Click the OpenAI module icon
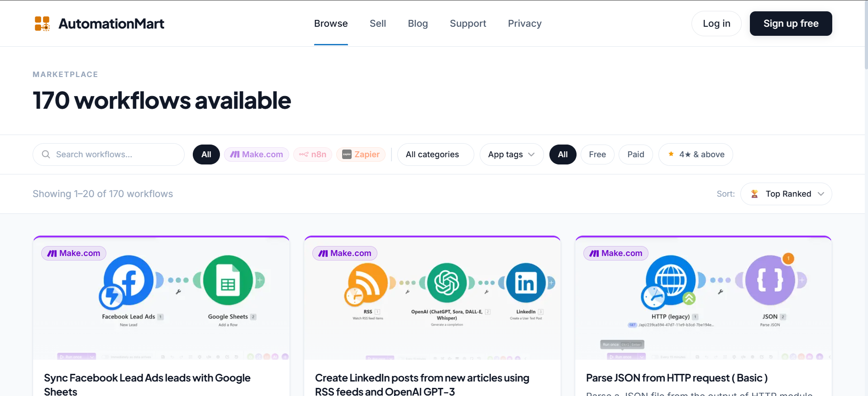This screenshot has height=396, width=868. pos(447,283)
